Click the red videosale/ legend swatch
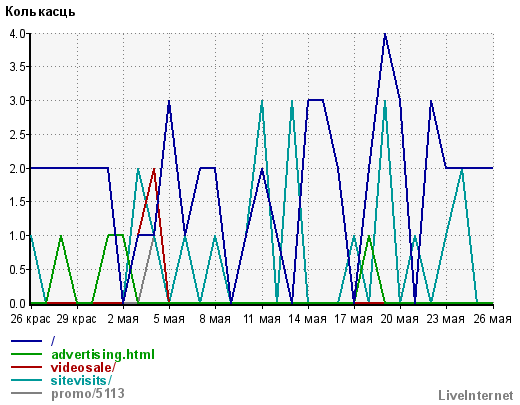Screen dimensions: 520x405 click(26, 367)
